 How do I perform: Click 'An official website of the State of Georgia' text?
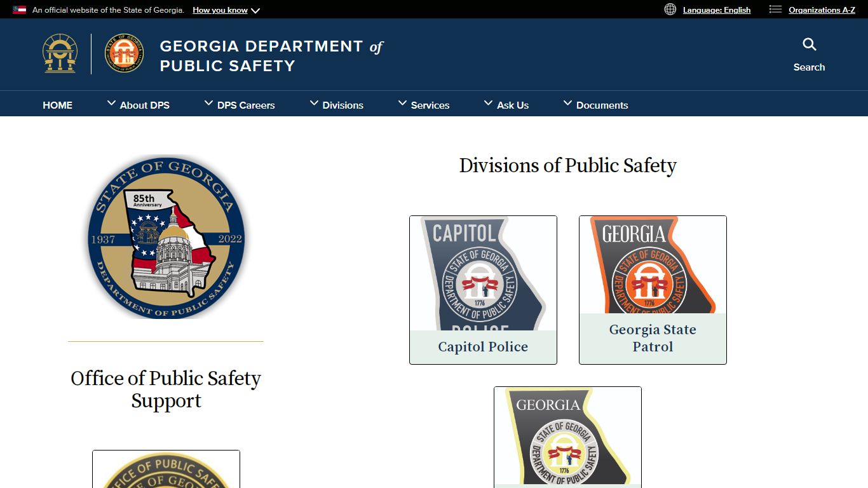click(108, 10)
